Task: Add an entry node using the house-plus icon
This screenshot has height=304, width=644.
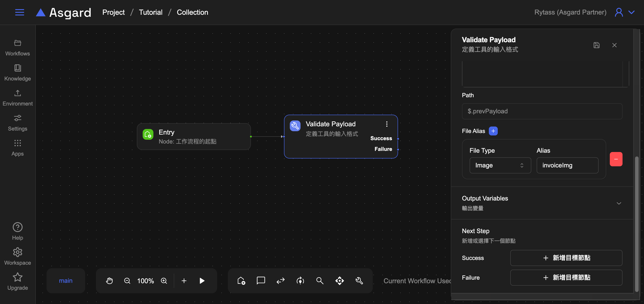Action: click(x=241, y=281)
